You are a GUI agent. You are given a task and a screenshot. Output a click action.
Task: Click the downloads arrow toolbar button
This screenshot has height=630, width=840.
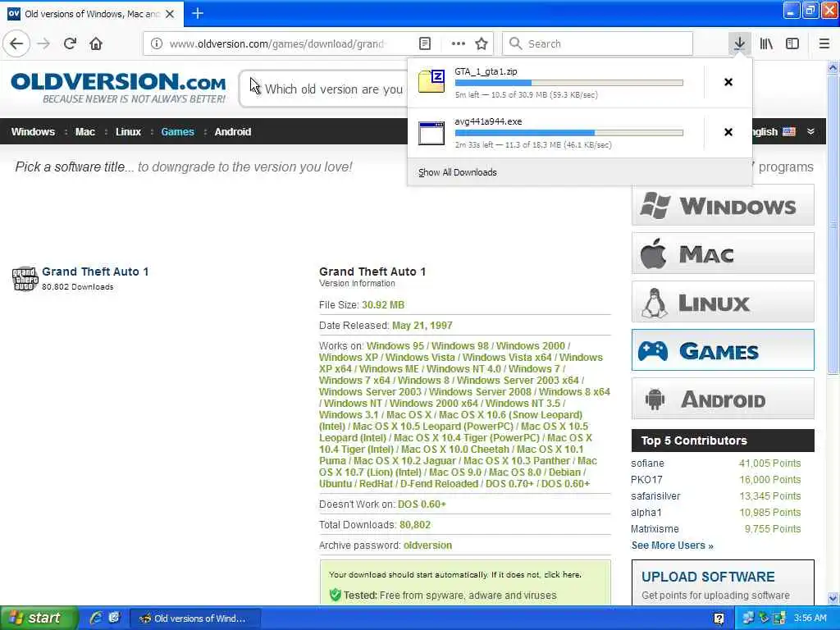click(739, 43)
